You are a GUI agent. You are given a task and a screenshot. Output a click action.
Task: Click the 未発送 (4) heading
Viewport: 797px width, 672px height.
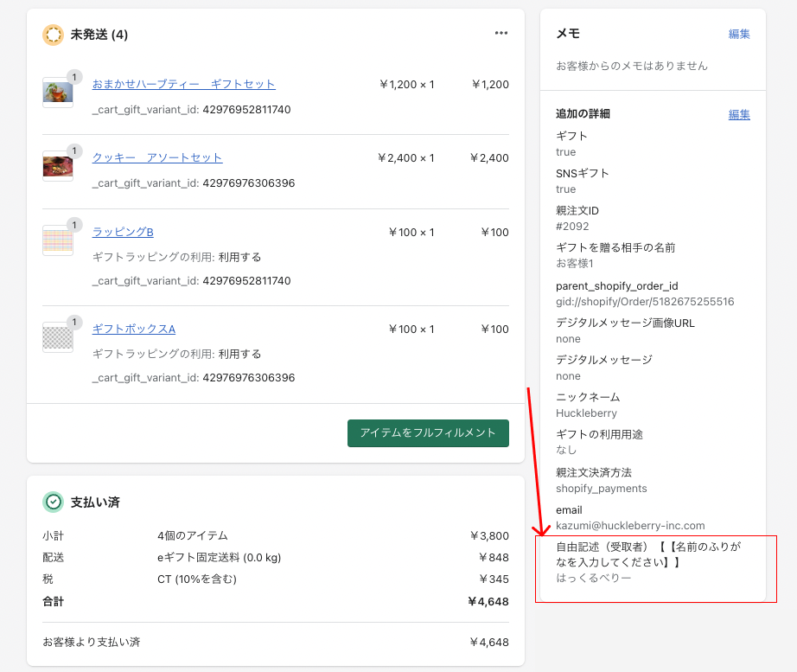99,35
